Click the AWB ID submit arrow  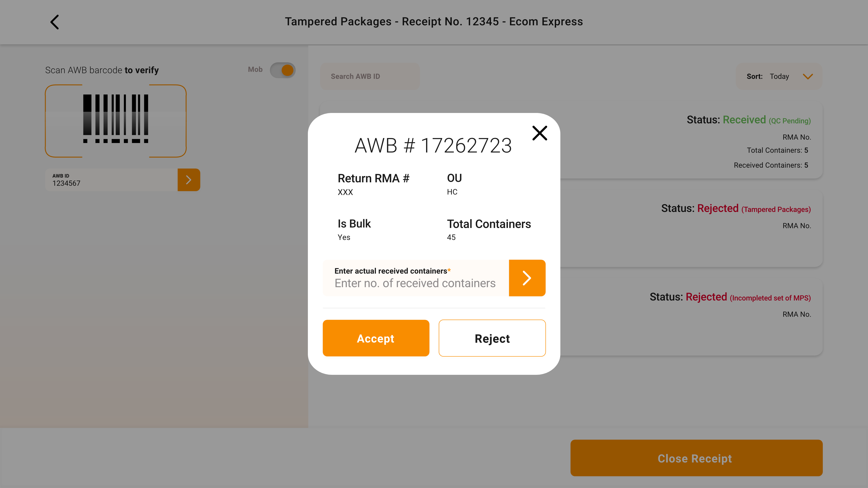pyautogui.click(x=189, y=180)
